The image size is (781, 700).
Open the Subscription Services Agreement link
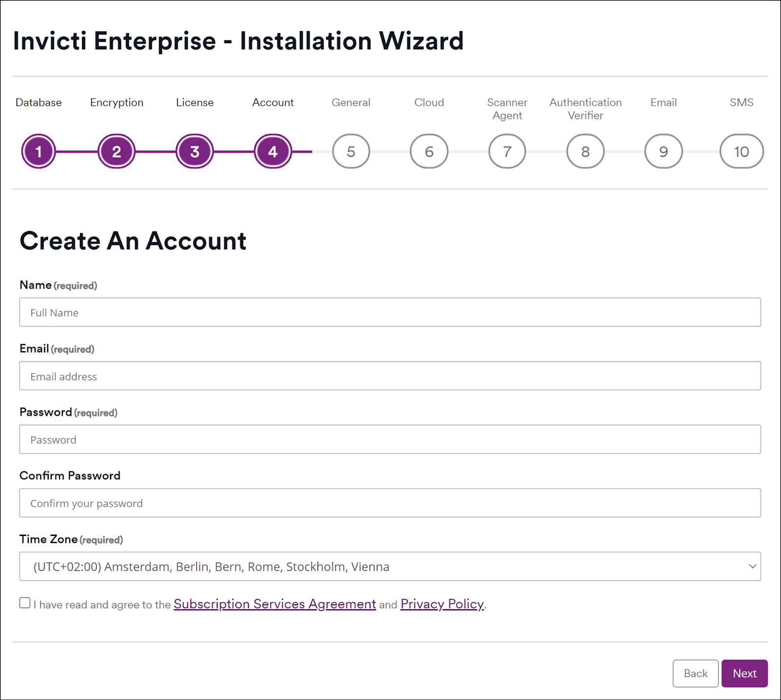274,604
